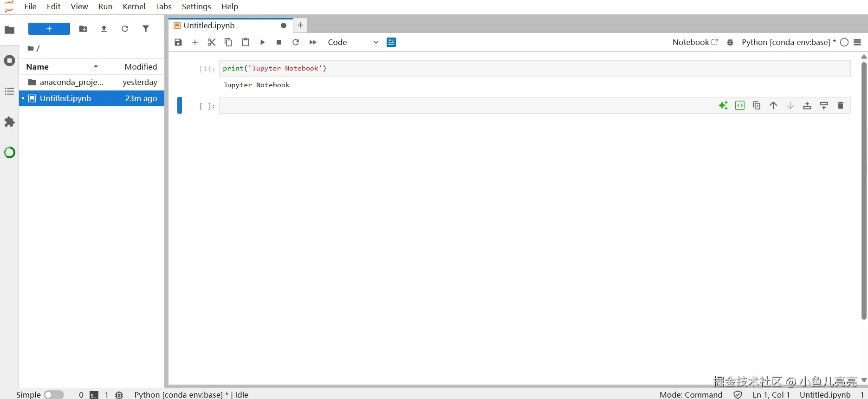868x399 pixels.
Task: Open the anaconda_proje... folder row
Action: [92, 82]
